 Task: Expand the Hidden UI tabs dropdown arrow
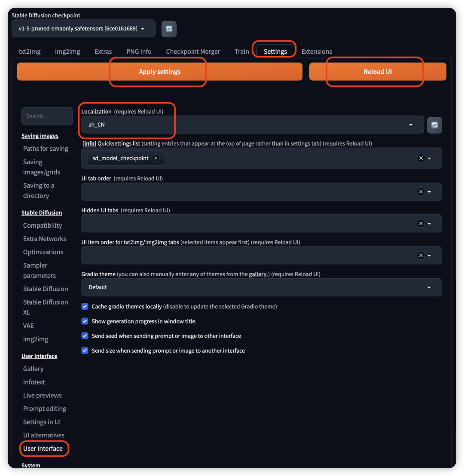click(429, 224)
